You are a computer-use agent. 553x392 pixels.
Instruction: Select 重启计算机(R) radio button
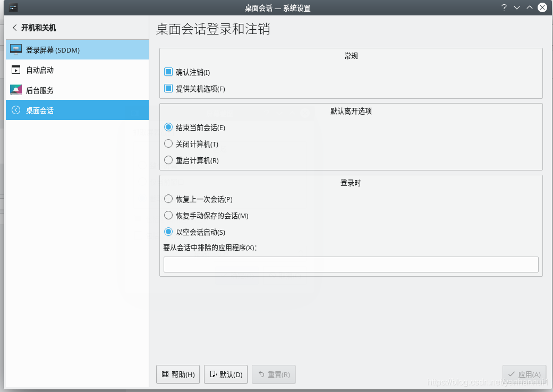[168, 160]
